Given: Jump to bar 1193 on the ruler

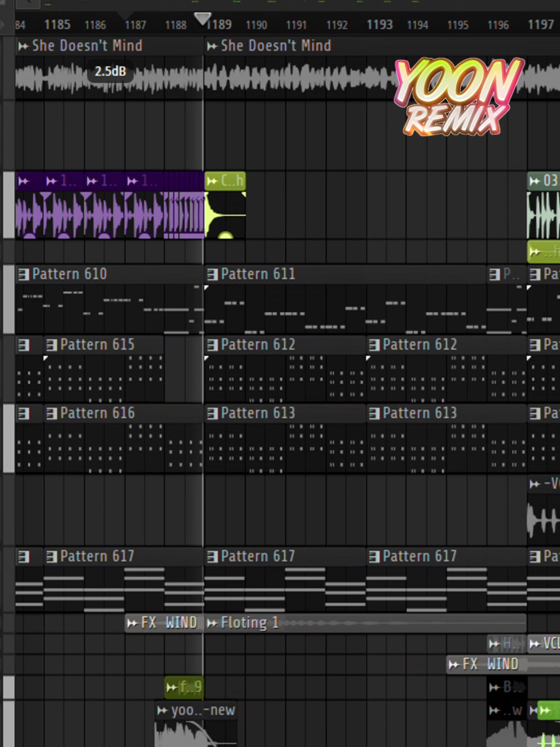Looking at the screenshot, I should click(380, 25).
